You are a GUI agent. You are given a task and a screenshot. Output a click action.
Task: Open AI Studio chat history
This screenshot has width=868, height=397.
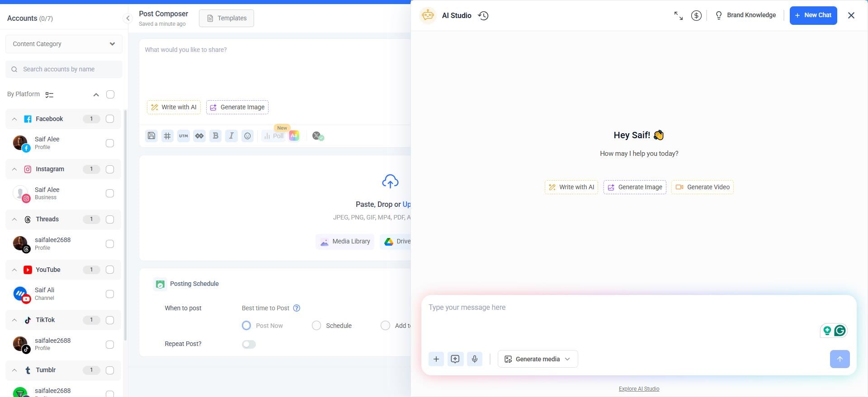tap(483, 16)
